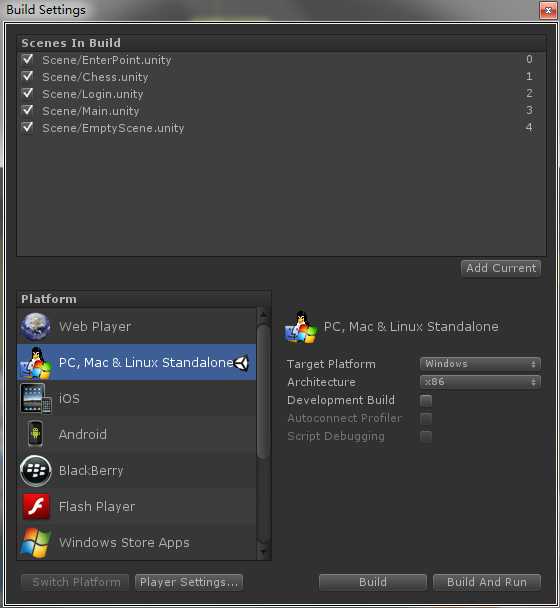Select the Scene/Chess.unity entry text
This screenshot has width=560, height=608.
(x=95, y=77)
